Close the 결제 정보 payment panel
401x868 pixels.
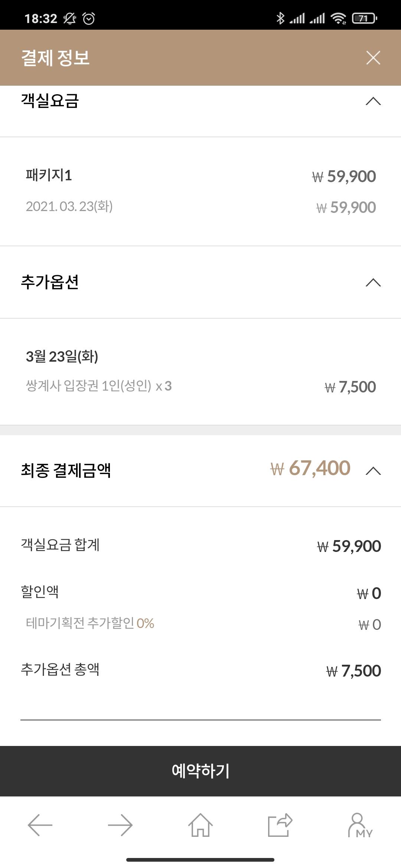[x=373, y=58]
